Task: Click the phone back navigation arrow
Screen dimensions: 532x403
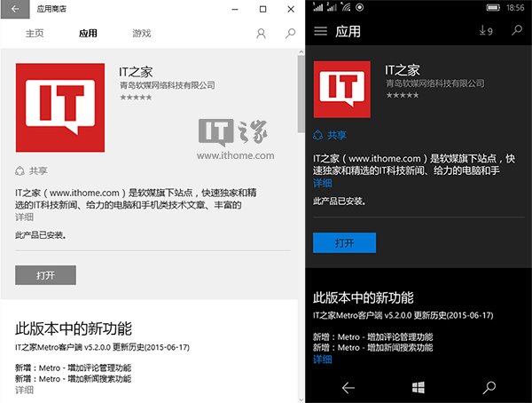Action: 348,387
